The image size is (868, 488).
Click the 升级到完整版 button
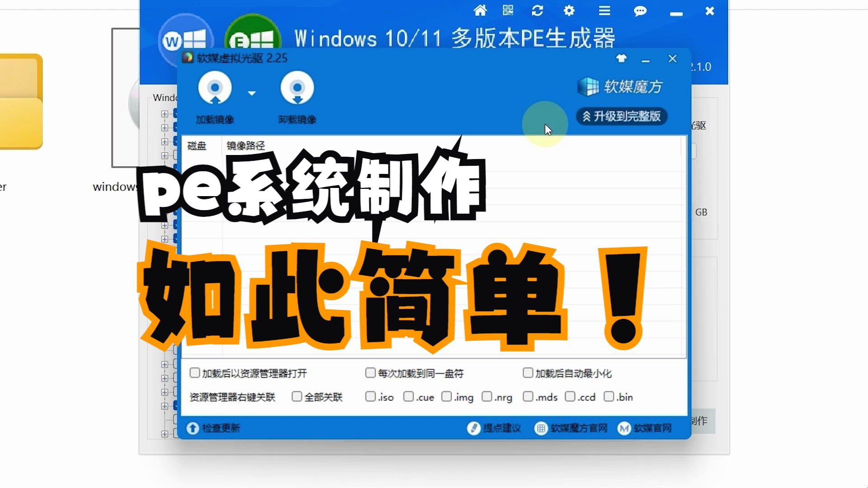click(623, 116)
